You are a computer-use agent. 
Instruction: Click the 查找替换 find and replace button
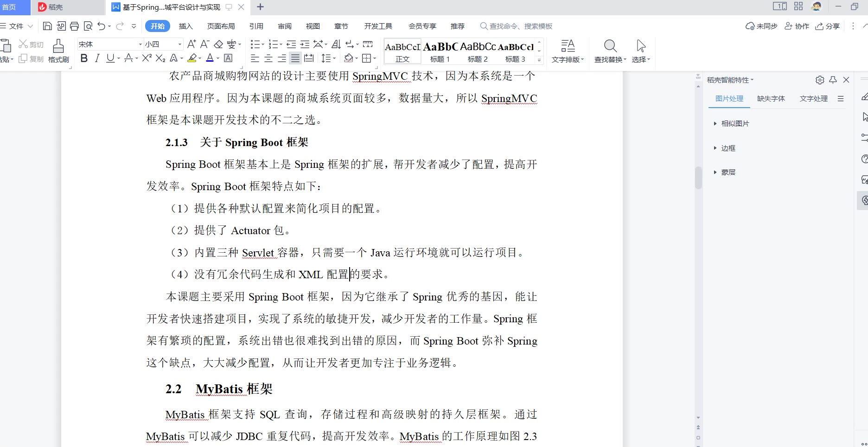610,51
